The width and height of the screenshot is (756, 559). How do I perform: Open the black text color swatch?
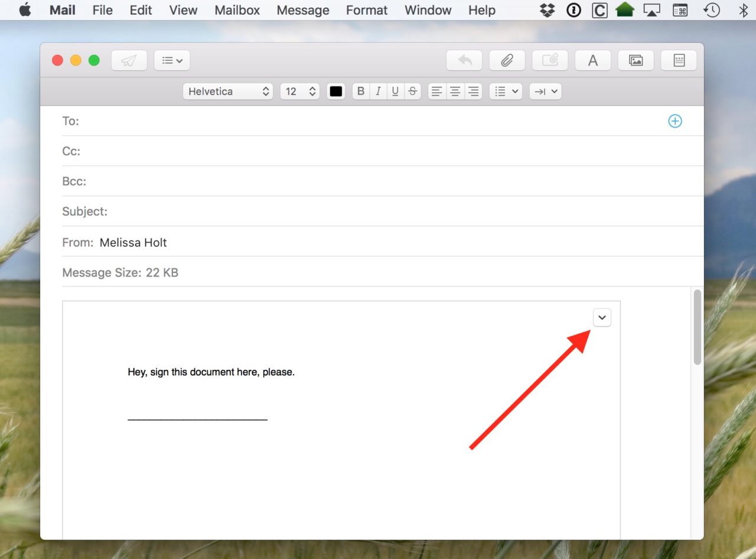pyautogui.click(x=335, y=91)
